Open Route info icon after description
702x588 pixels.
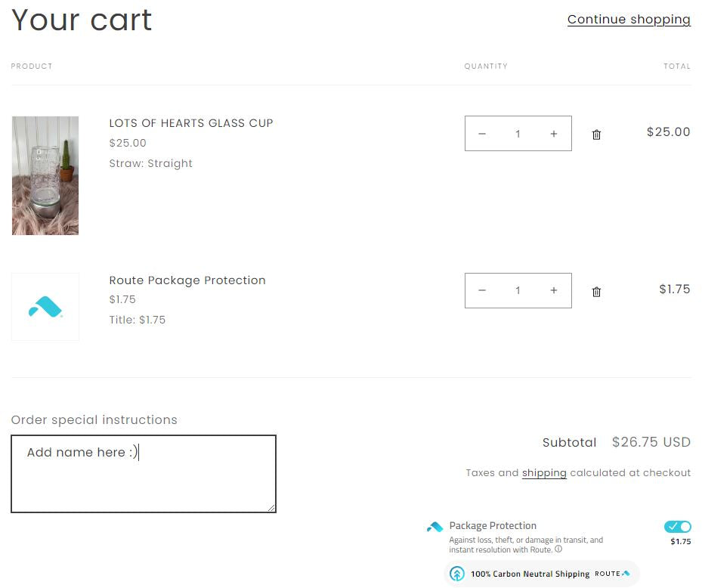coord(558,549)
